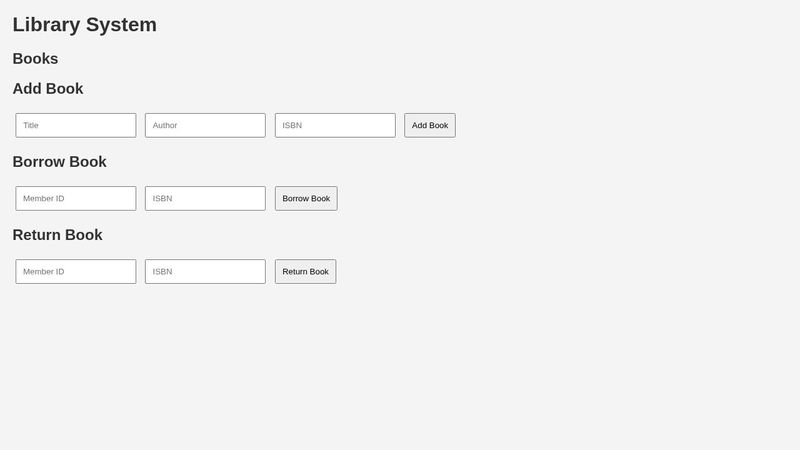Click the Books heading
Screen dimensions: 800x450
tap(36, 59)
